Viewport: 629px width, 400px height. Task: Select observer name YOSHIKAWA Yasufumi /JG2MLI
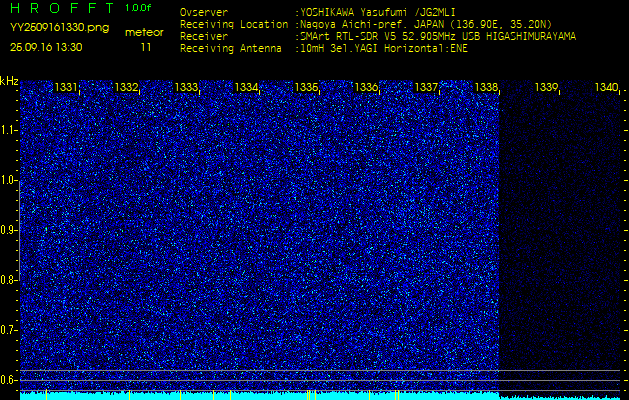[x=377, y=12]
